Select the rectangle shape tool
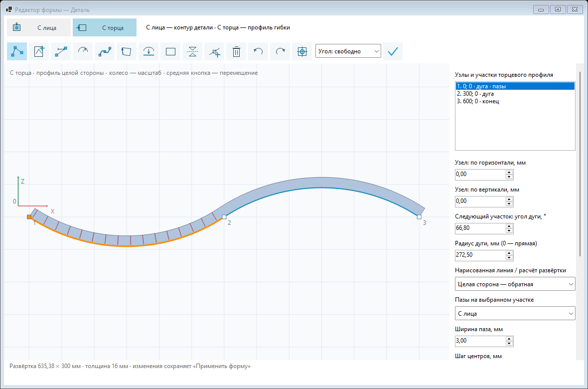This screenshot has height=389, width=588. (x=170, y=51)
